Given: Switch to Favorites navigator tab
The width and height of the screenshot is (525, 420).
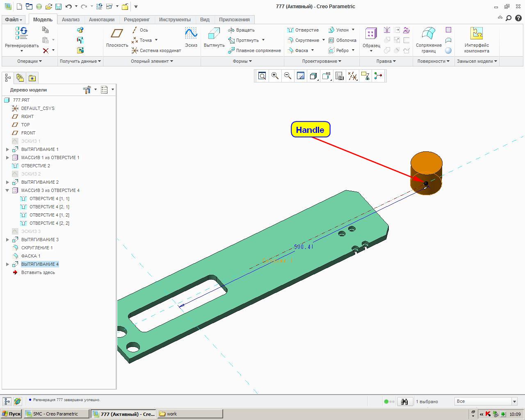Looking at the screenshot, I should [32, 78].
